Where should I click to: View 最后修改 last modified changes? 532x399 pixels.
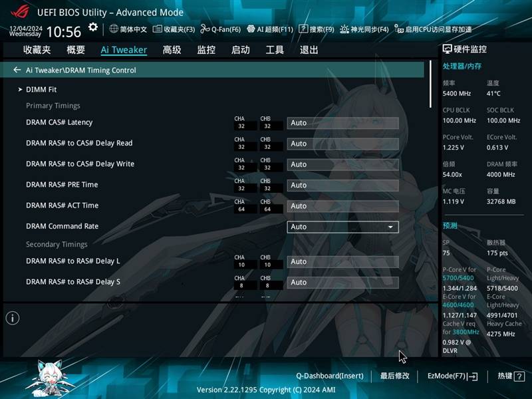pyautogui.click(x=395, y=376)
